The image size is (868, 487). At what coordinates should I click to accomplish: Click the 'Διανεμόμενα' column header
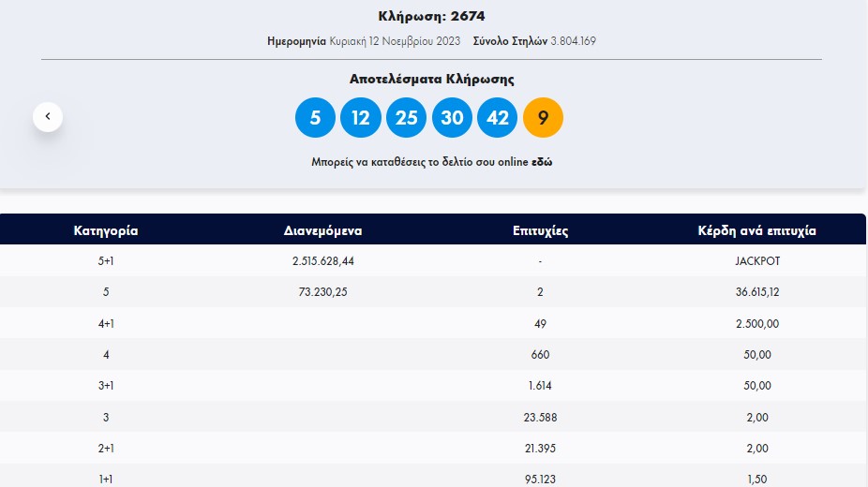tap(322, 230)
